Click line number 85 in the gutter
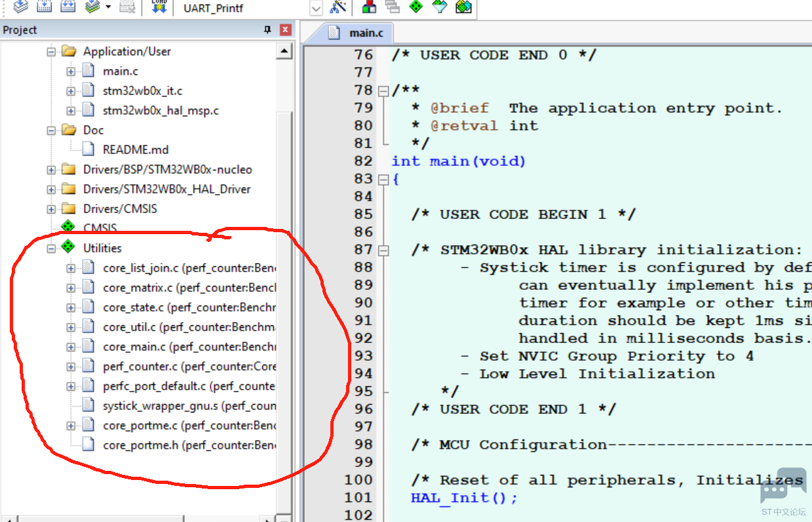Viewport: 812px width, 522px height. pyautogui.click(x=363, y=214)
